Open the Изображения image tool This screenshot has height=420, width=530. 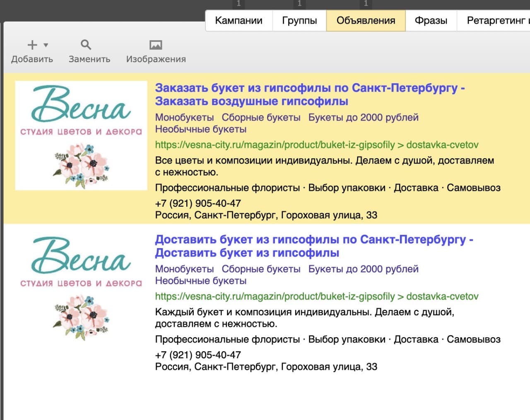(155, 44)
